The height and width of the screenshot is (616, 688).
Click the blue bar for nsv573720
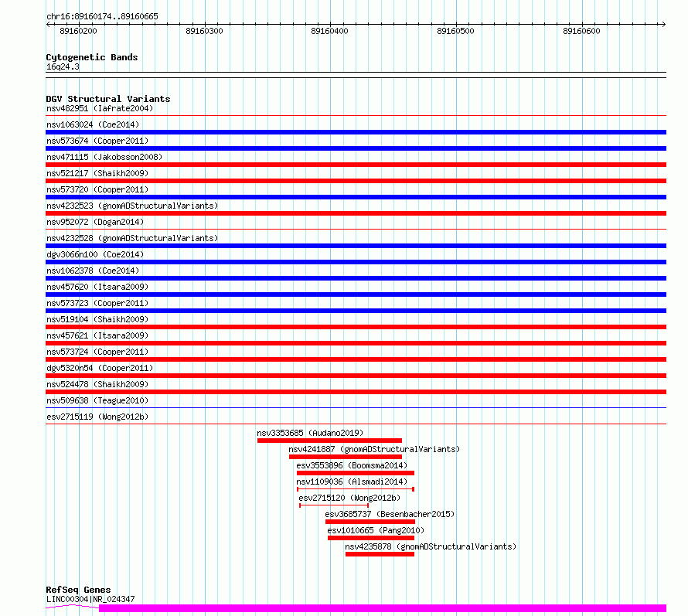coord(356,197)
